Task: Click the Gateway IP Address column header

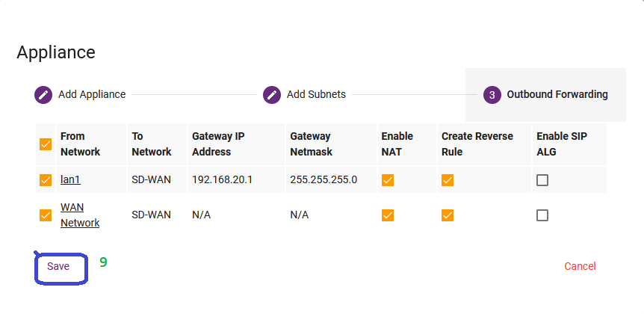Action: (218, 144)
